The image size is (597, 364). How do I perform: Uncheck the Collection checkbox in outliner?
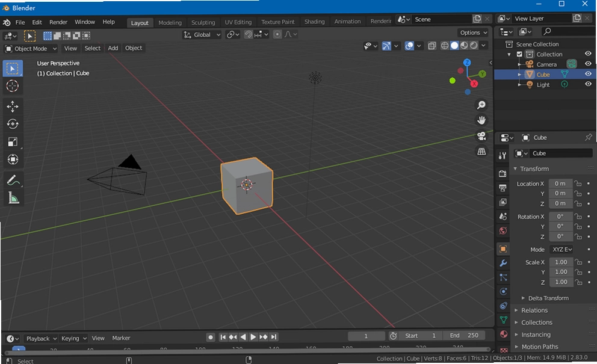[519, 54]
